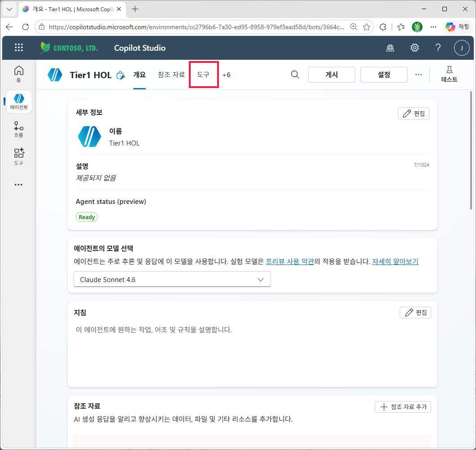The height and width of the screenshot is (450, 476).
Task: Click the Copilot Studio title
Action: 140,48
